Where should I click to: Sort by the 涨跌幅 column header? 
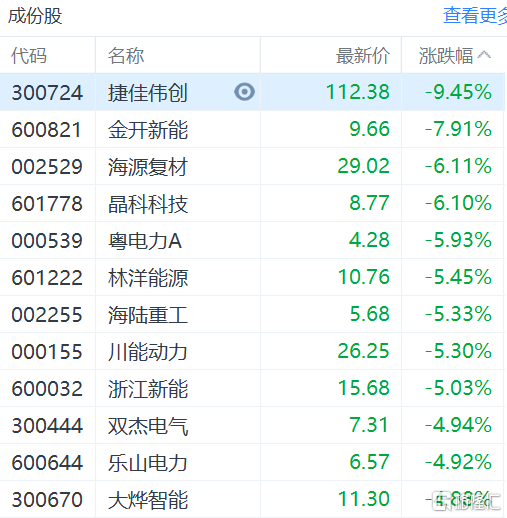tap(446, 55)
